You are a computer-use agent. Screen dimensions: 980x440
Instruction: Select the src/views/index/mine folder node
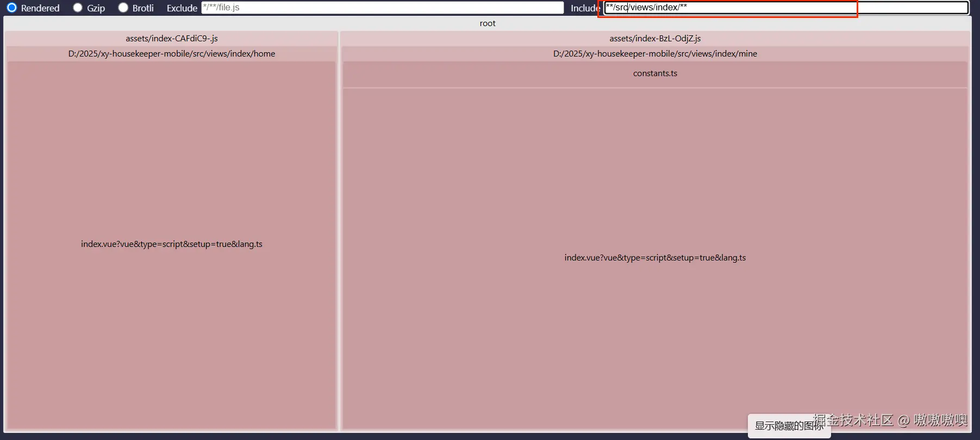(655, 54)
